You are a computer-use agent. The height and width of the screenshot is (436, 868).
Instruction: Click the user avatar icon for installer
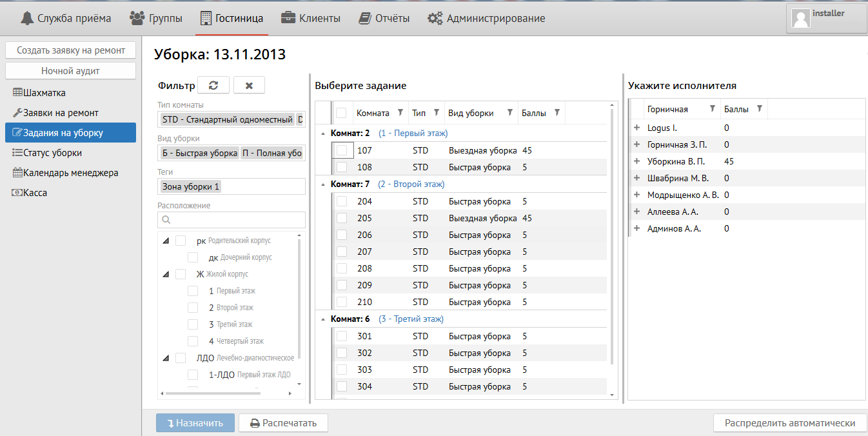(x=801, y=18)
